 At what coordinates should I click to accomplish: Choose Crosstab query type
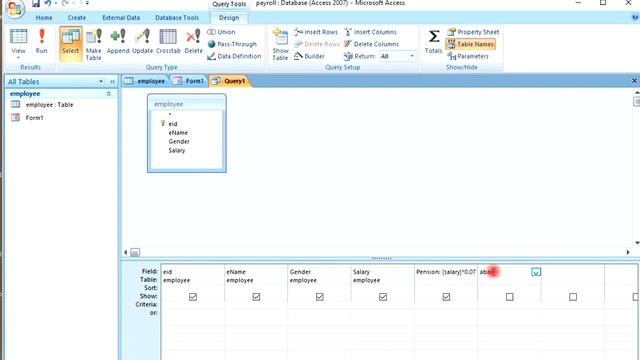pos(168,41)
